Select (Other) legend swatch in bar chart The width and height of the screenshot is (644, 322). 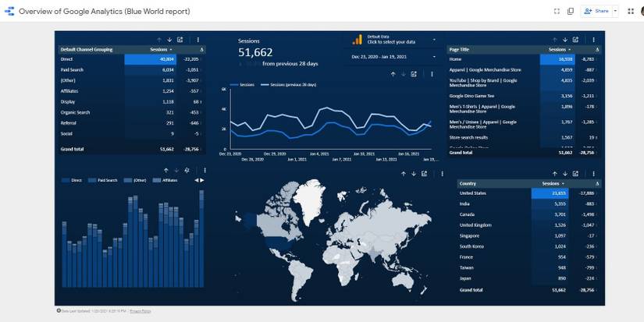(128, 180)
